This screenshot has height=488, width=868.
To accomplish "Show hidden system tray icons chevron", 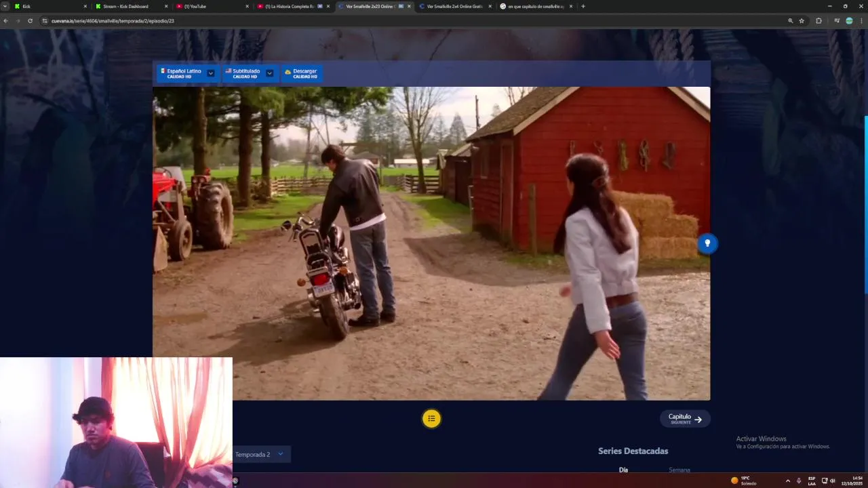I will tap(787, 481).
